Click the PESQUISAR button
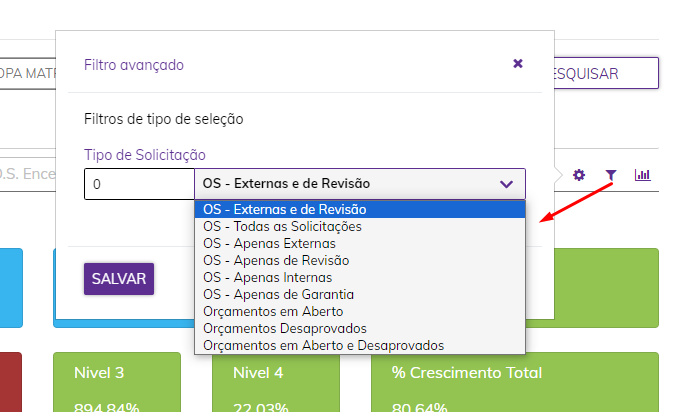Image resolution: width=681 pixels, height=412 pixels. point(606,73)
